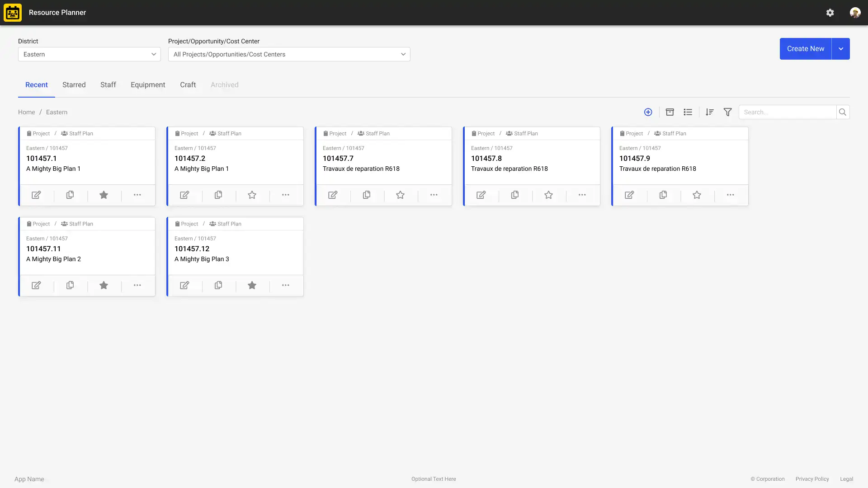The width and height of the screenshot is (868, 488).
Task: Switch to the Starred tab
Action: click(x=74, y=85)
